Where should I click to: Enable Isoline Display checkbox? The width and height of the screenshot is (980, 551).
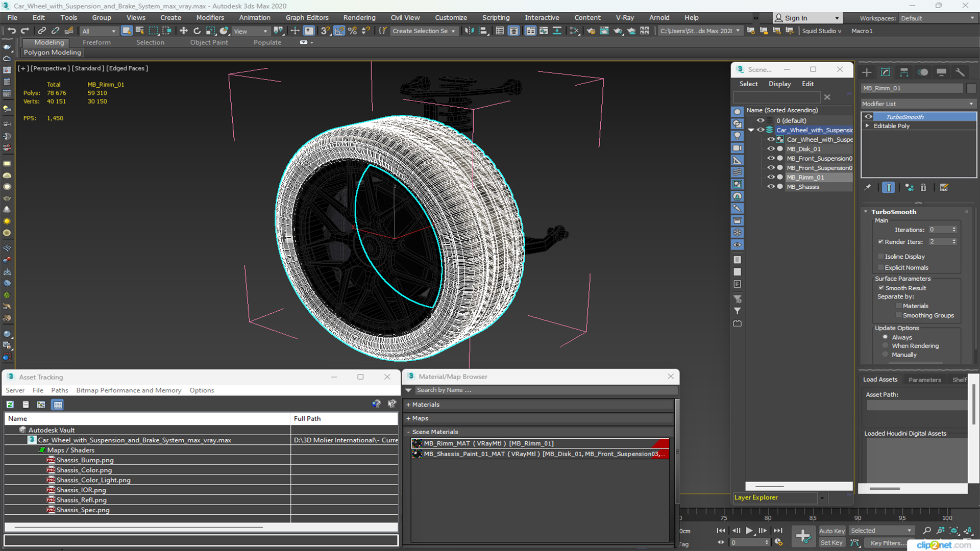point(880,257)
